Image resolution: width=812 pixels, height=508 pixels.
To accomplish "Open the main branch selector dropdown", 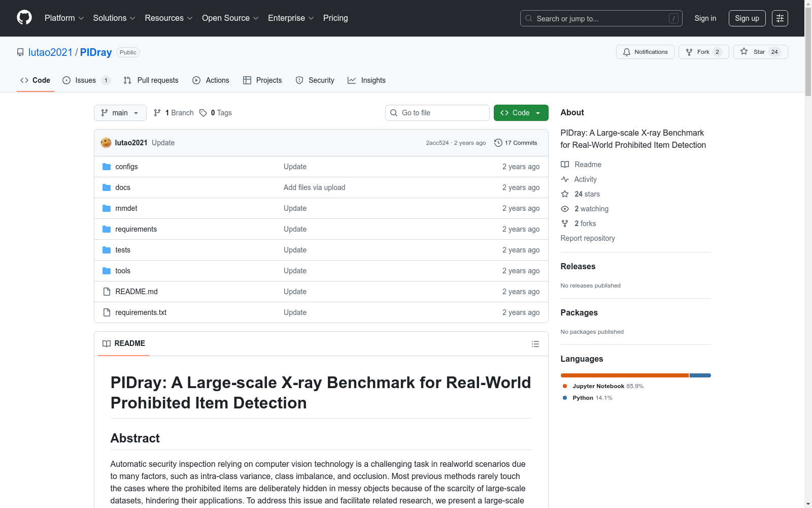I will (120, 113).
